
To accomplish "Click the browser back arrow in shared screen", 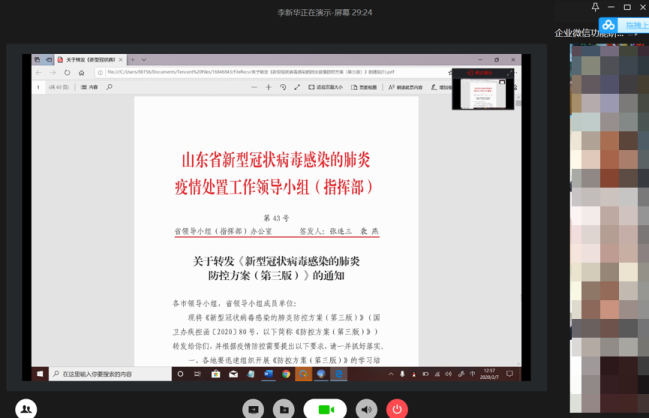I will 40,73.
